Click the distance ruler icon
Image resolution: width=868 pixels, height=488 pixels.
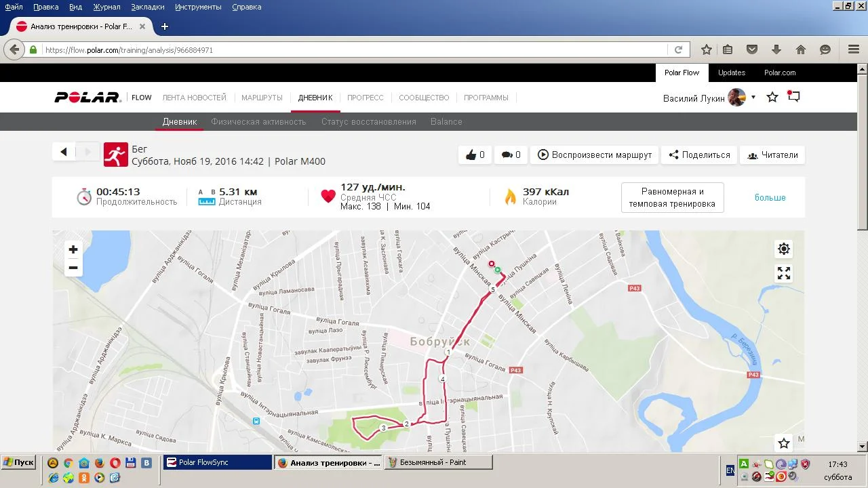206,197
